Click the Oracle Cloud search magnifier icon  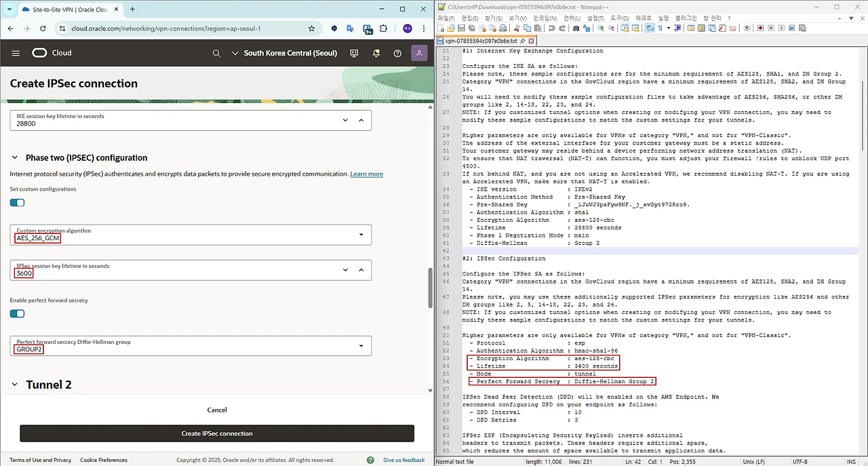216,53
